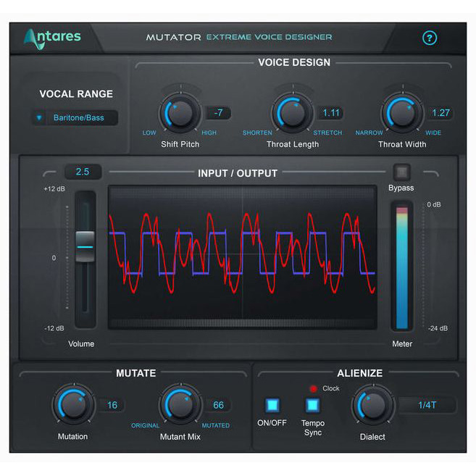This screenshot has width=476, height=476.
Task: Click the Volume fader handle
Action: (x=85, y=246)
